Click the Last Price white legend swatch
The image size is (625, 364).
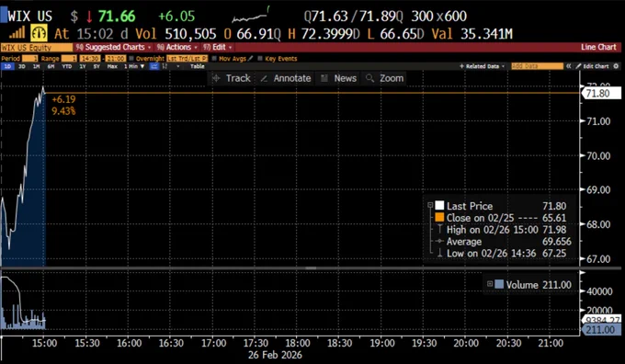tap(439, 206)
